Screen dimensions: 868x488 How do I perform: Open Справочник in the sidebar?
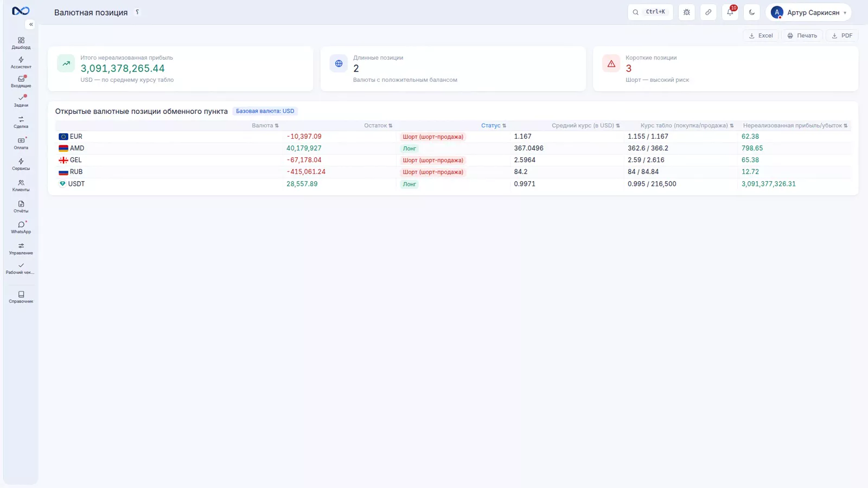pyautogui.click(x=21, y=297)
